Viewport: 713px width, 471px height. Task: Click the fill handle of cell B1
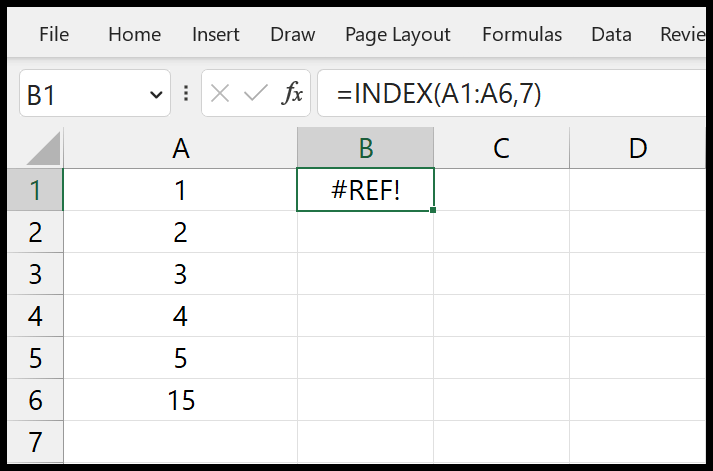click(x=432, y=210)
